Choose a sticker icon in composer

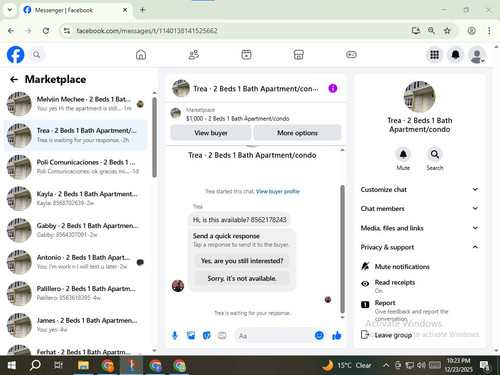tap(207, 336)
